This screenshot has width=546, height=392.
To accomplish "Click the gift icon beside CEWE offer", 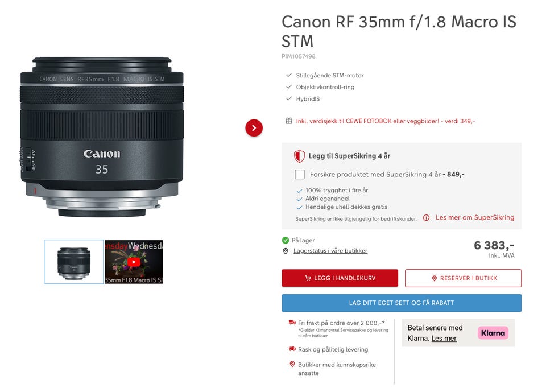I will point(289,121).
